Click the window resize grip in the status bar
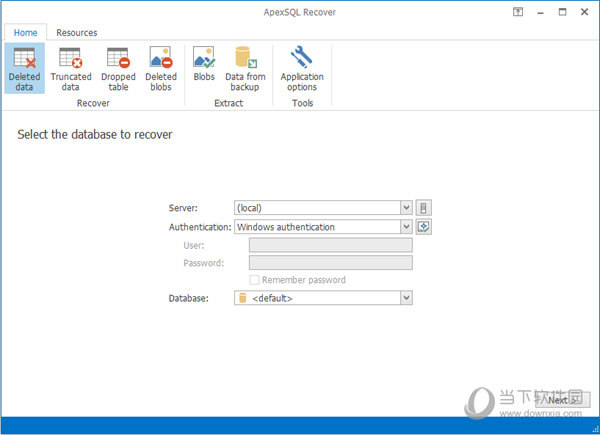The width and height of the screenshot is (600, 435). (595, 430)
